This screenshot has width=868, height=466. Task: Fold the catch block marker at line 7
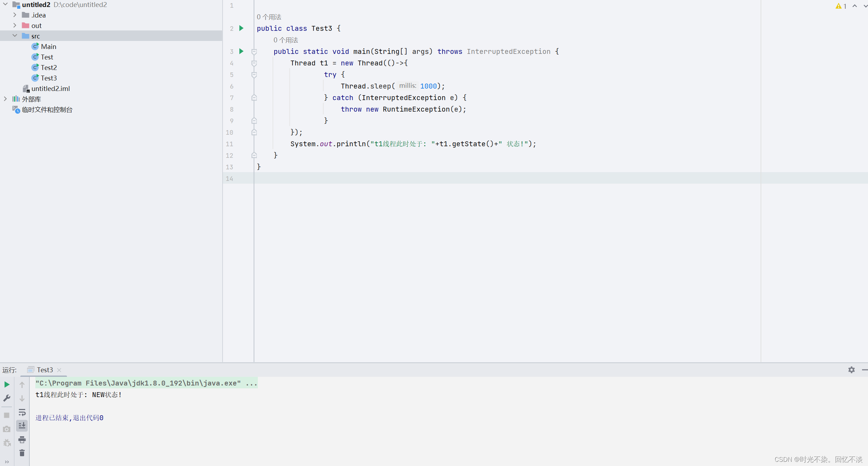pos(254,98)
